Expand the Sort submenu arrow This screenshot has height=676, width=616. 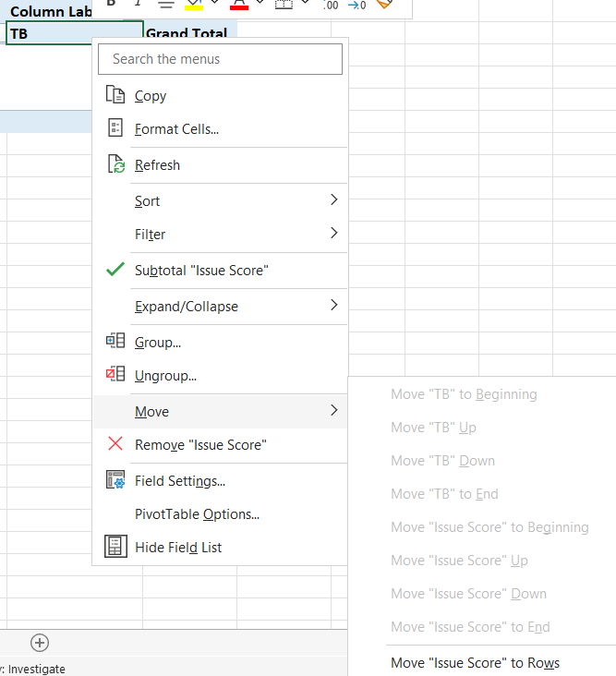(x=333, y=199)
